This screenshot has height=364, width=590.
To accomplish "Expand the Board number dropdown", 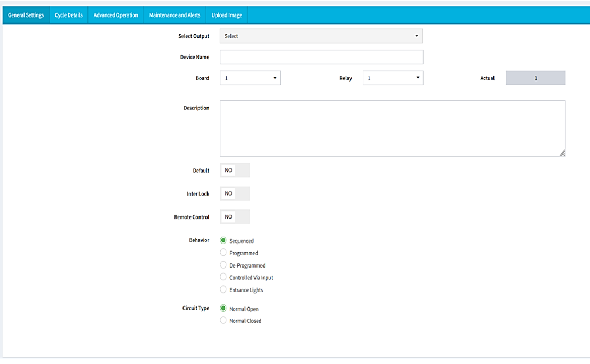I will pyautogui.click(x=249, y=78).
